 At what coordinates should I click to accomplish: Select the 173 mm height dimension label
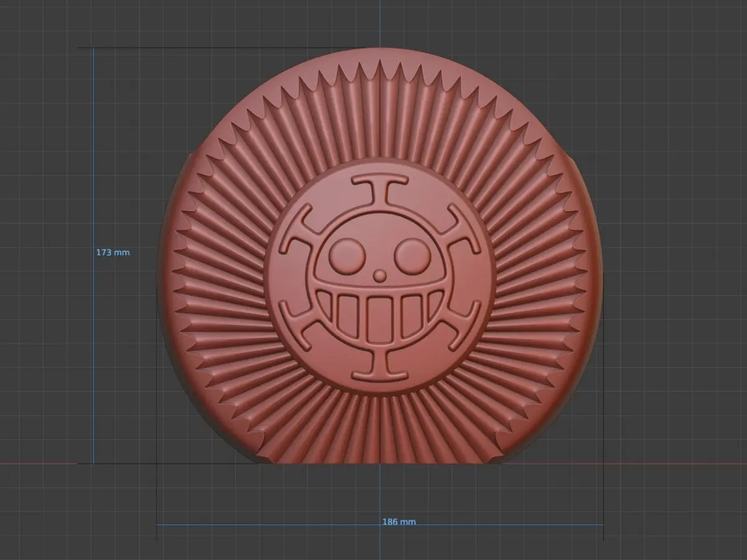pos(113,253)
